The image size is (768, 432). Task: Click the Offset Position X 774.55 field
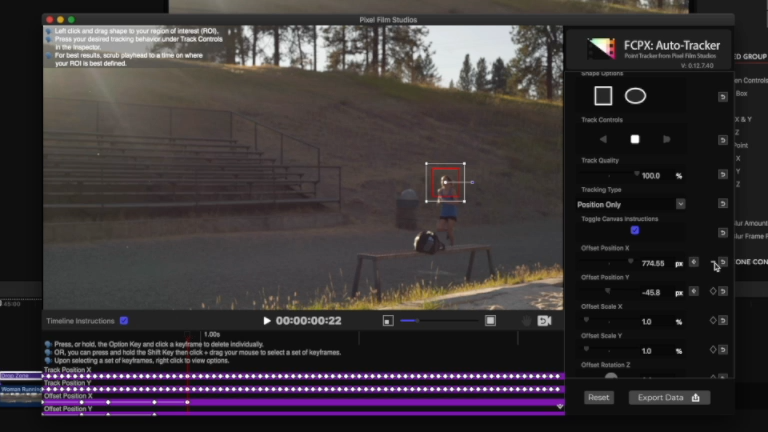tap(653, 264)
